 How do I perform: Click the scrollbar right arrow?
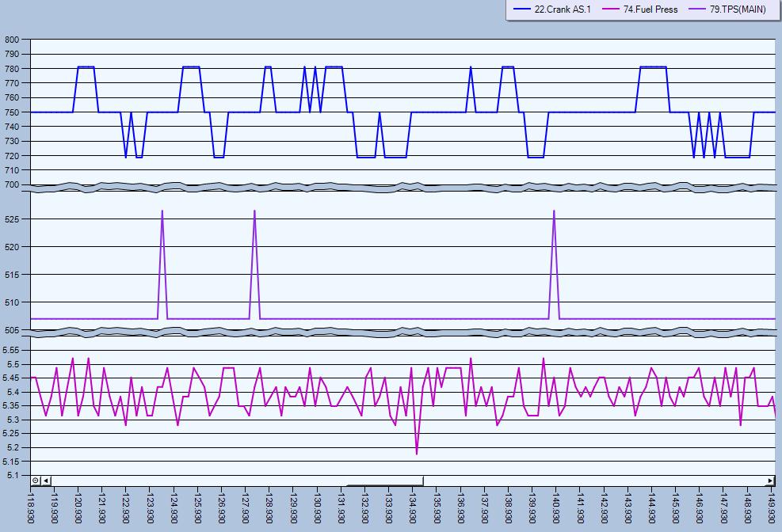coord(771,481)
